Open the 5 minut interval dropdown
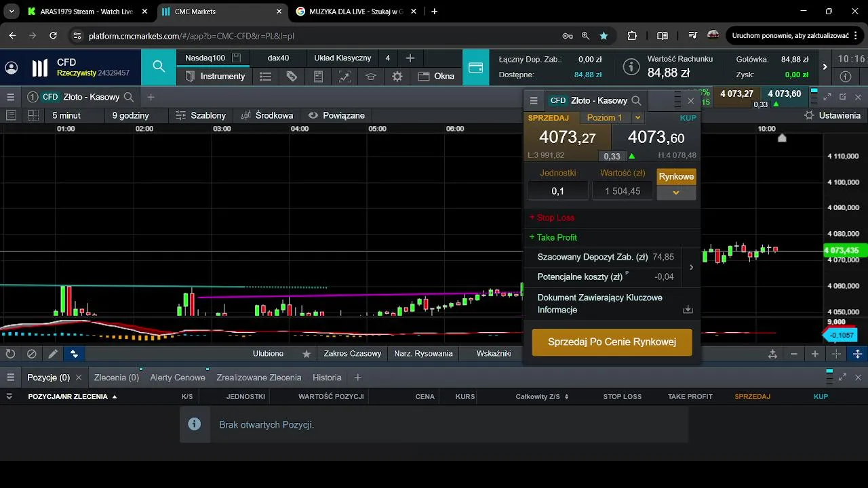Screen dimensions: 868x488 (66, 115)
